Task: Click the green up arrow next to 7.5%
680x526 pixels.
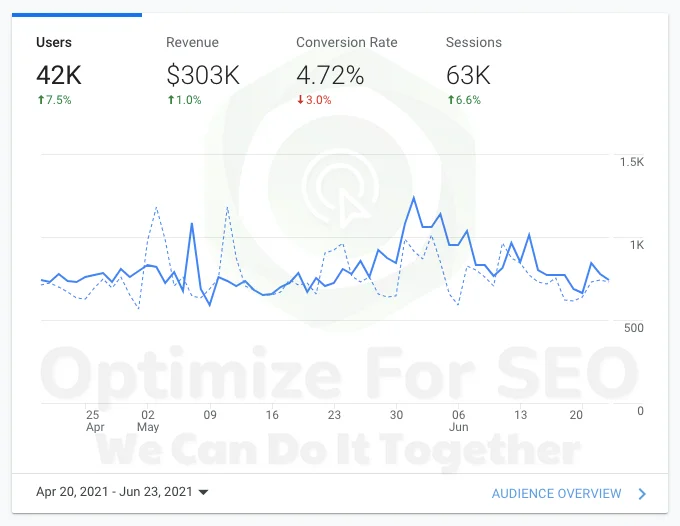Action: (x=41, y=100)
